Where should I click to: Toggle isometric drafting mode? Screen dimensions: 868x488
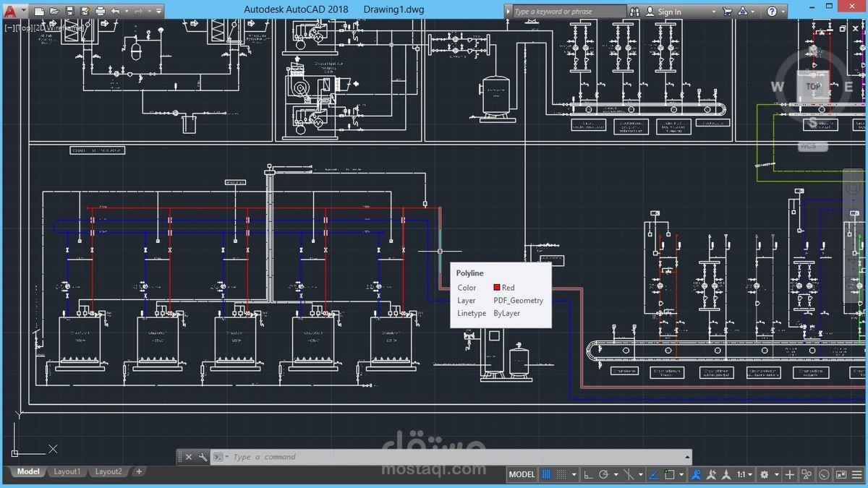click(629, 475)
